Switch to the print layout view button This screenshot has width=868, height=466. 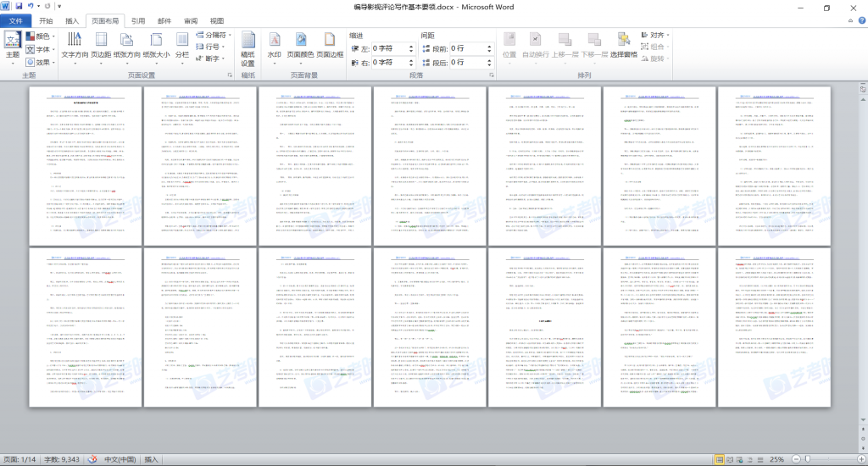point(719,459)
